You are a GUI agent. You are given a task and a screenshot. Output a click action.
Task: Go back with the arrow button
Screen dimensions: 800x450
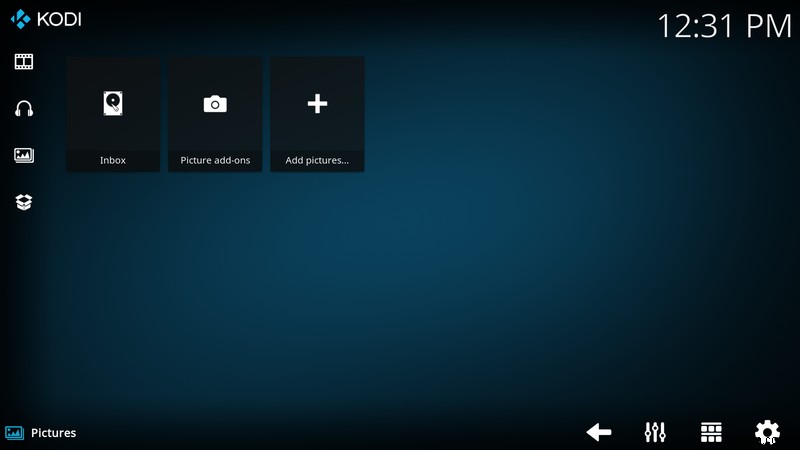coord(599,432)
